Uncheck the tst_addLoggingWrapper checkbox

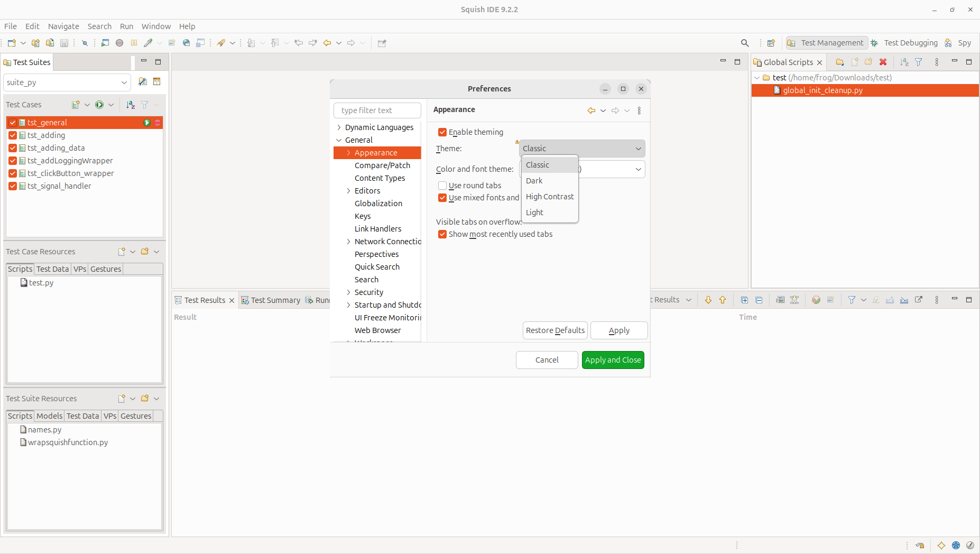13,161
